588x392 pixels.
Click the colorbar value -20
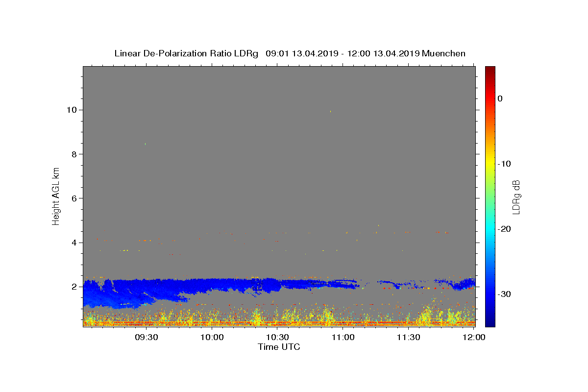point(504,229)
